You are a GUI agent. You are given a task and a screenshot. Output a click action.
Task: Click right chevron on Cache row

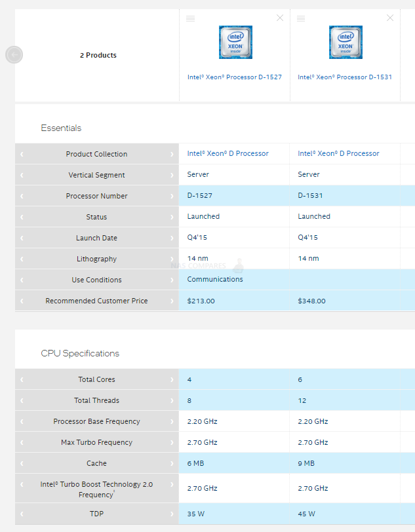pyautogui.click(x=172, y=463)
